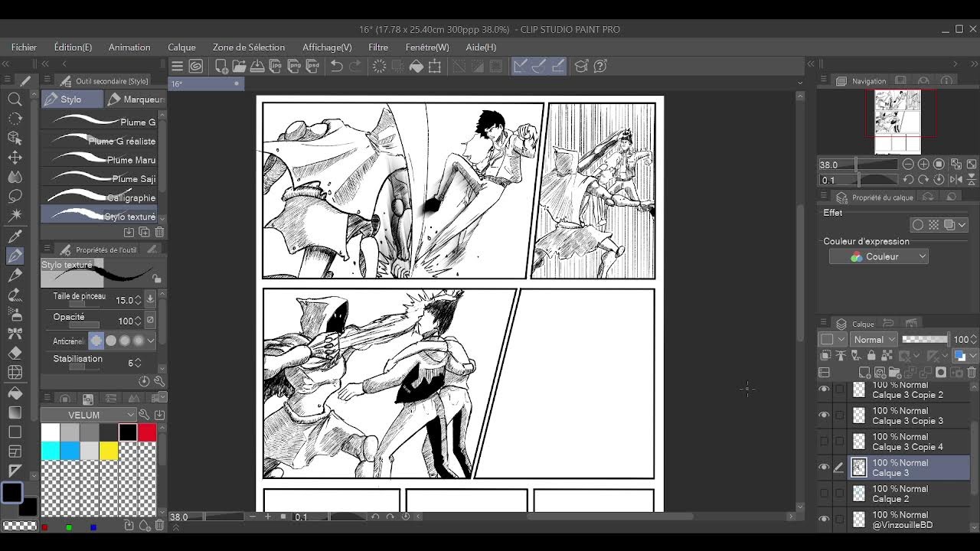Viewport: 980px width, 551px height.
Task: Select the Plume Saji brush
Action: pos(100,178)
